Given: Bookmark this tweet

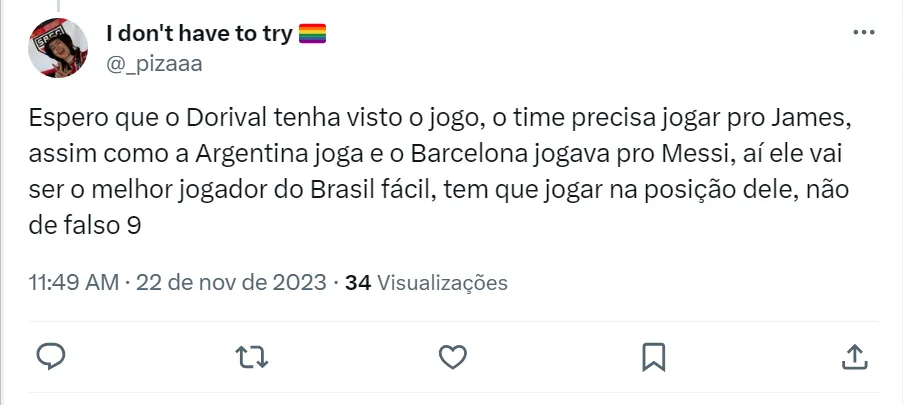Looking at the screenshot, I should click(654, 356).
